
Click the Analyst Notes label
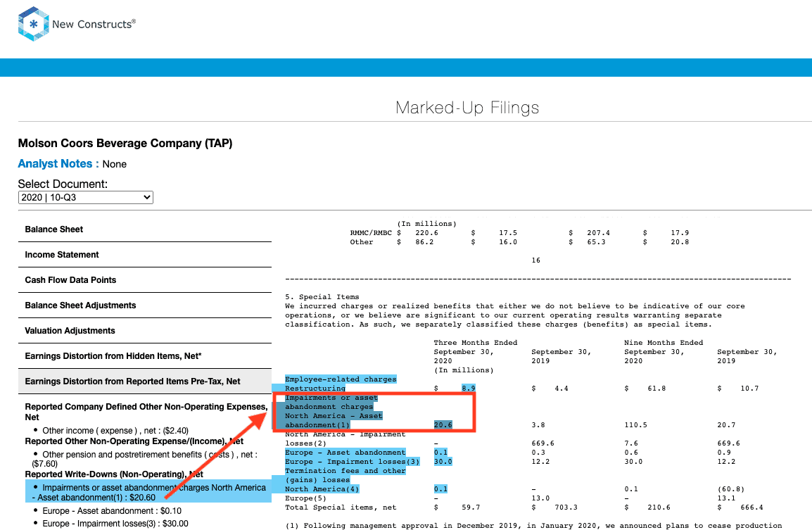click(x=58, y=164)
